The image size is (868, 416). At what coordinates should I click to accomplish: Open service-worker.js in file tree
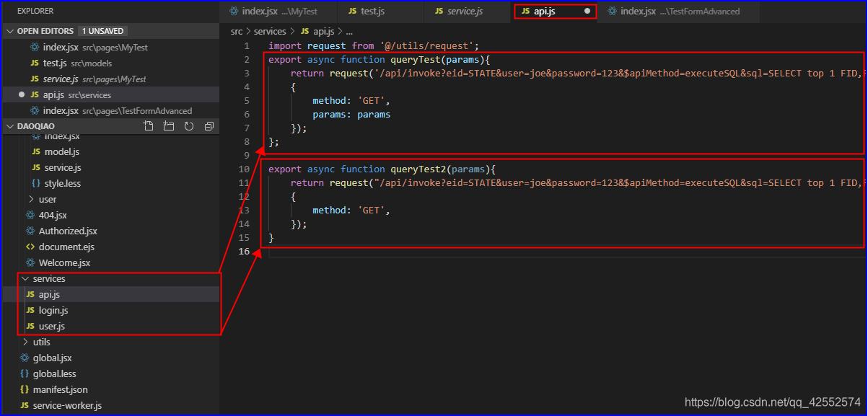110,406
